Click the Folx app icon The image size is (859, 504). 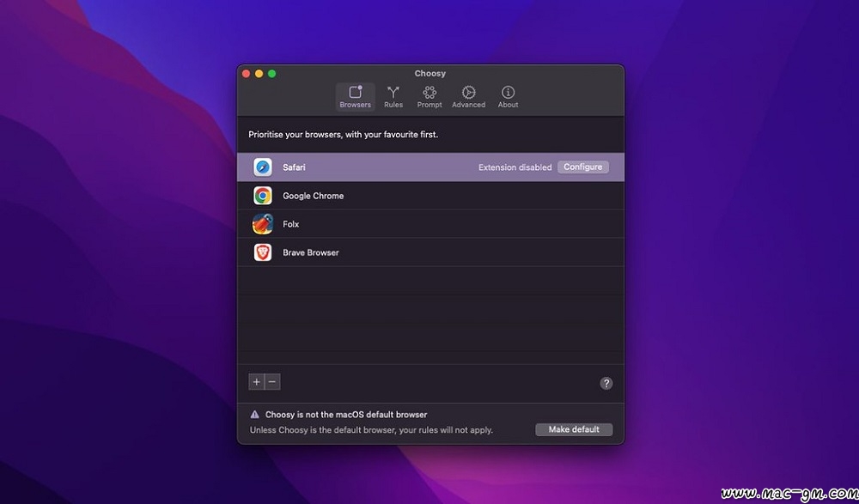click(x=262, y=224)
